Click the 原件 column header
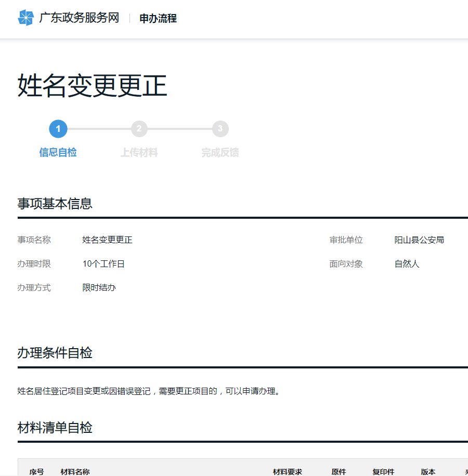The width and height of the screenshot is (468, 476). pyautogui.click(x=339, y=472)
